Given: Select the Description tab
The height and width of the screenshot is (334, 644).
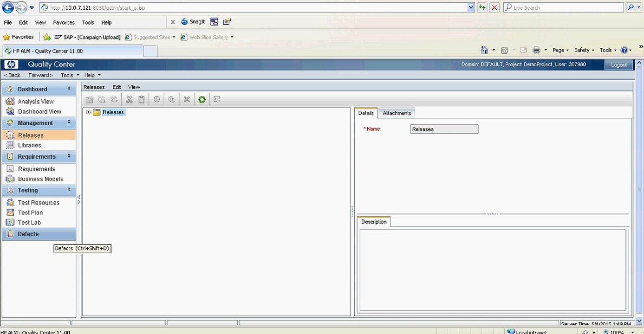Looking at the screenshot, I should pyautogui.click(x=374, y=222).
